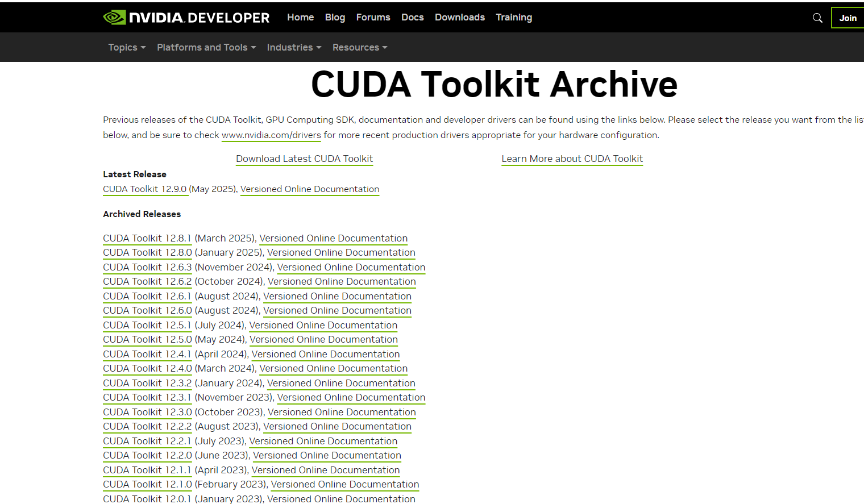This screenshot has width=864, height=504.
Task: Click CUDA Toolkit 12.3.0 link
Action: [147, 412]
